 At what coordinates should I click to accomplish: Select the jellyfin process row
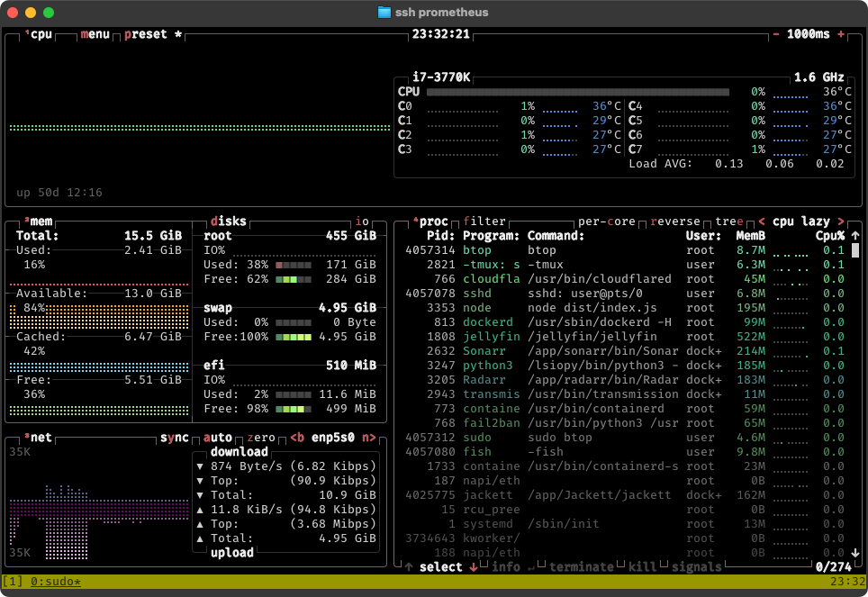coord(624,337)
